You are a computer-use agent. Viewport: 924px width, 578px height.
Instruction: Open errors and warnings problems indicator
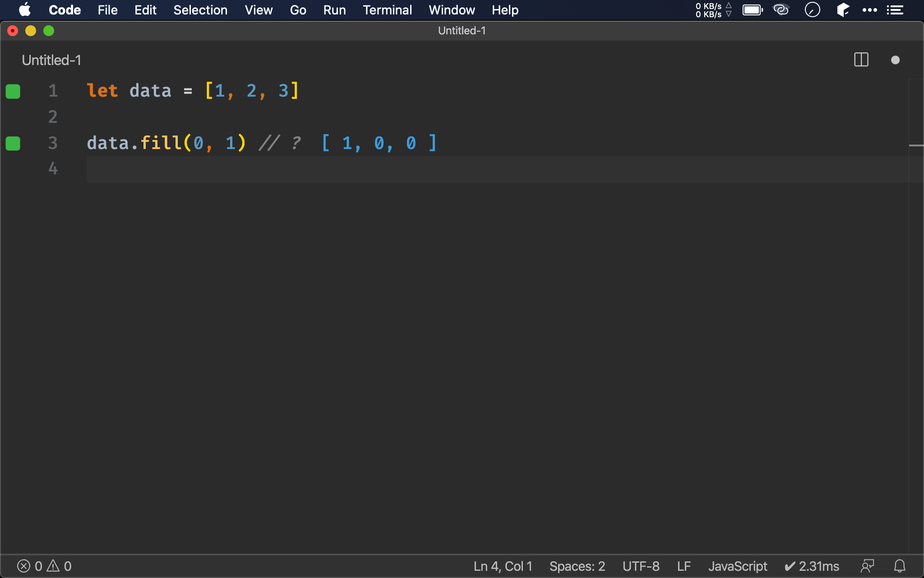click(x=44, y=566)
